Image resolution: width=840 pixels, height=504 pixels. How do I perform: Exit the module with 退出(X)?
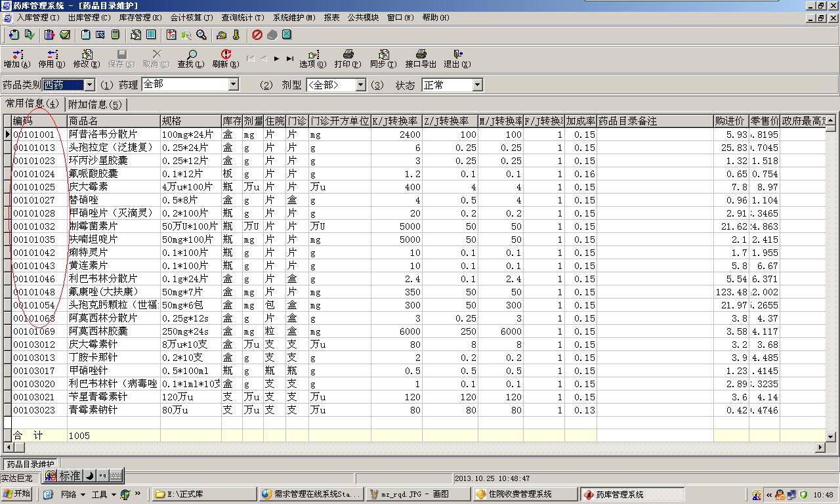[457, 59]
